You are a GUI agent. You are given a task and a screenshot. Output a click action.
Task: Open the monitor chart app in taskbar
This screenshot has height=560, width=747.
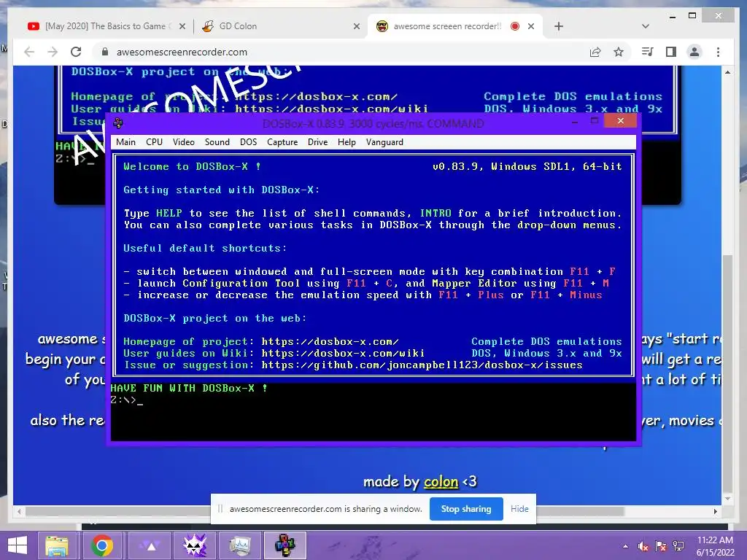click(240, 545)
